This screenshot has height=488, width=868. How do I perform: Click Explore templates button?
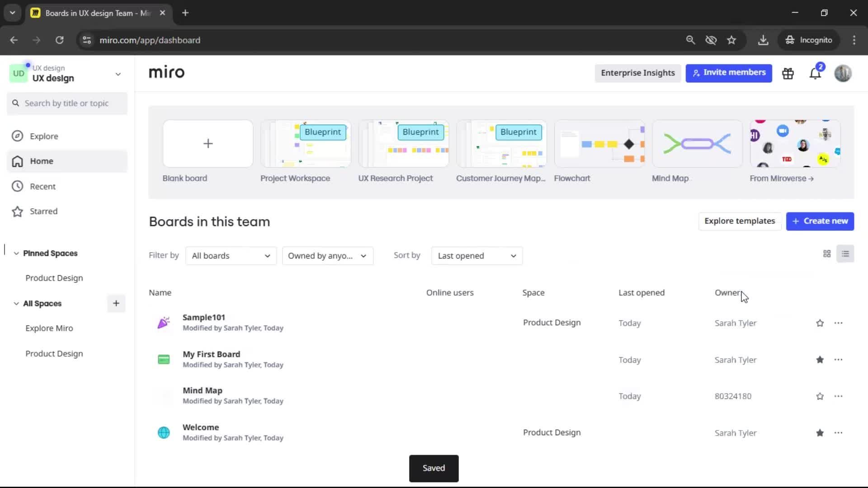[740, 221]
